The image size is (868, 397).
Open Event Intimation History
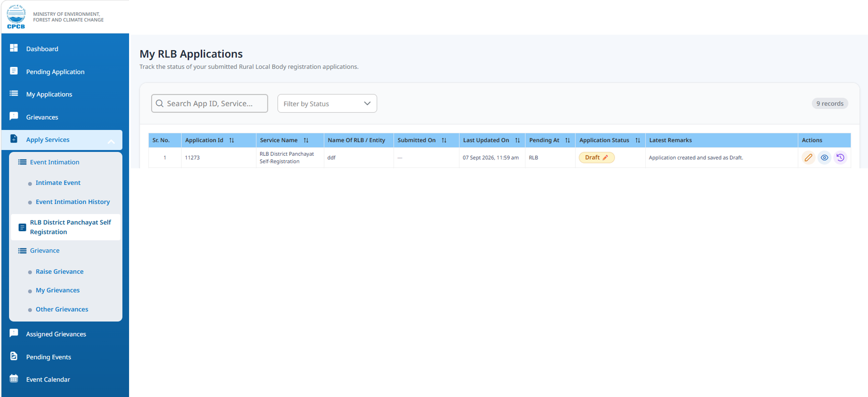[x=72, y=202]
